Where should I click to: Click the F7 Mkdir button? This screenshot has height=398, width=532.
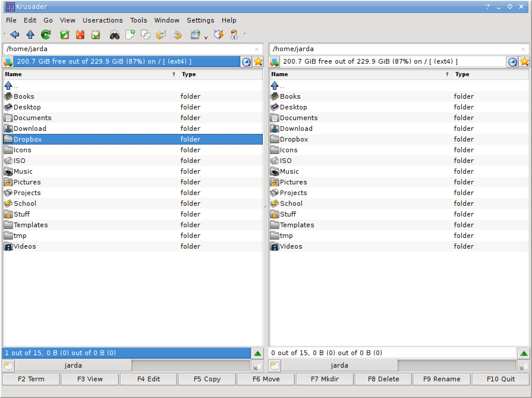click(x=325, y=379)
